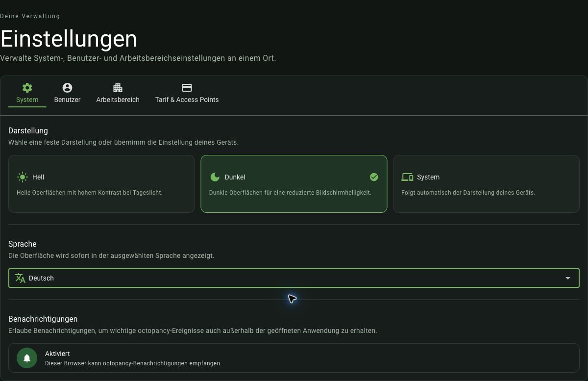The image size is (588, 381).
Task: Open the Sprache dropdown showing Deutsch
Action: click(x=294, y=278)
